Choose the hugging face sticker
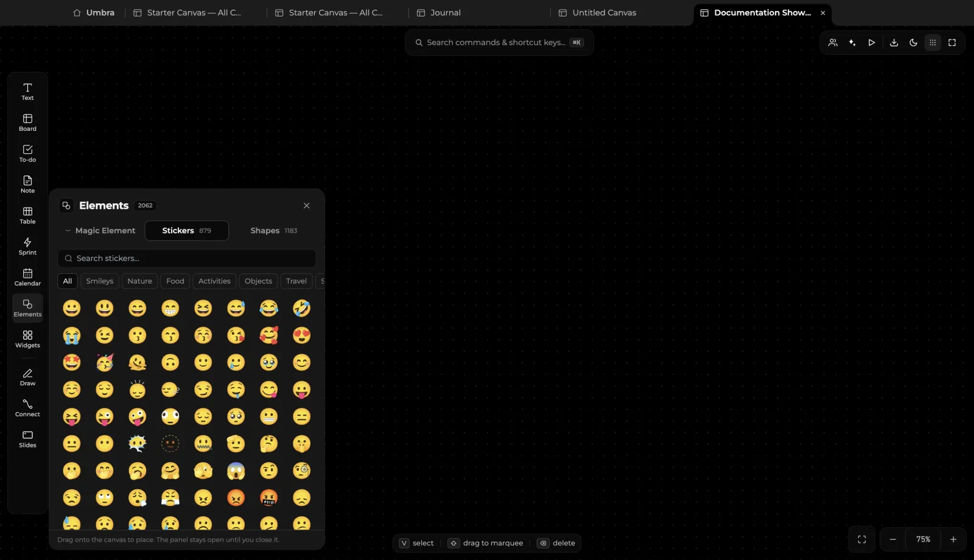974x560 pixels. coord(170,471)
